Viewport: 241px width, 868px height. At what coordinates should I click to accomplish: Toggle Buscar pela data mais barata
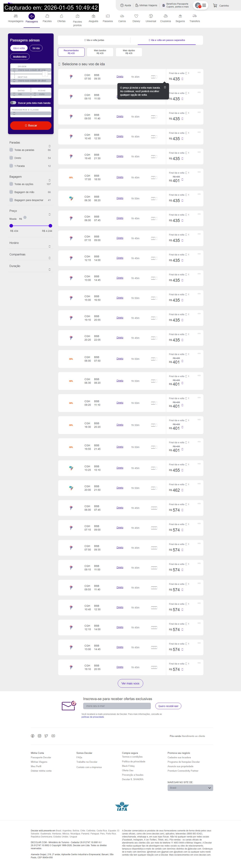(x=13, y=102)
